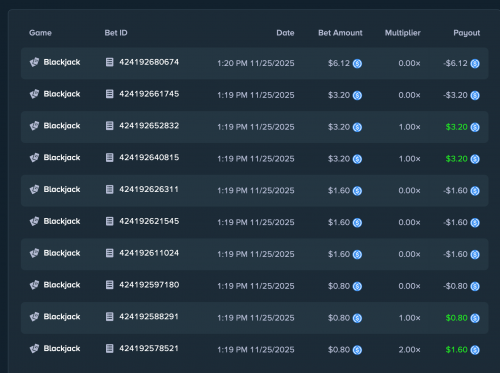Viewport: 500px width, 373px height.
Task: Click coin icon next to green $1.60 payout
Action: (x=475, y=350)
